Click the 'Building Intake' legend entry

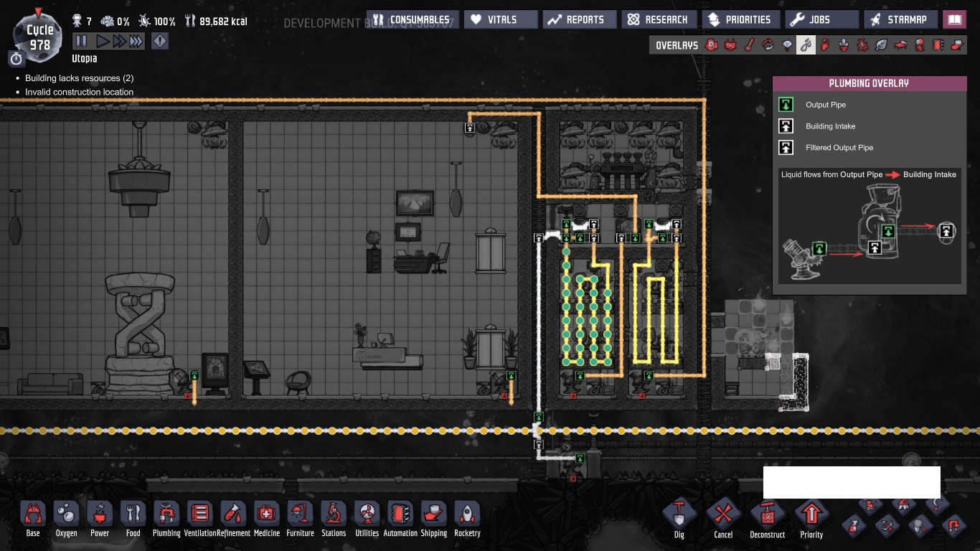[x=830, y=126]
